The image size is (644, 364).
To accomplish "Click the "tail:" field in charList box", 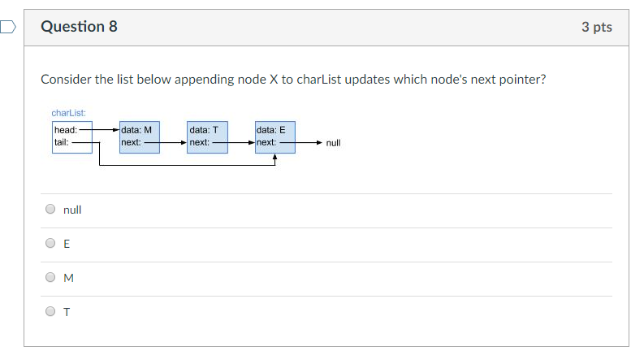I will point(62,141).
